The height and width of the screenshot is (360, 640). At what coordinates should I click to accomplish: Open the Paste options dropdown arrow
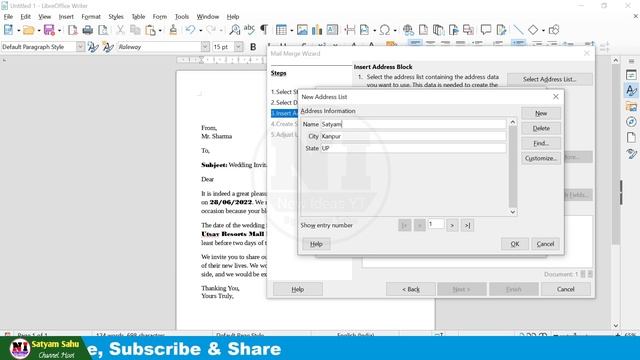point(160,31)
